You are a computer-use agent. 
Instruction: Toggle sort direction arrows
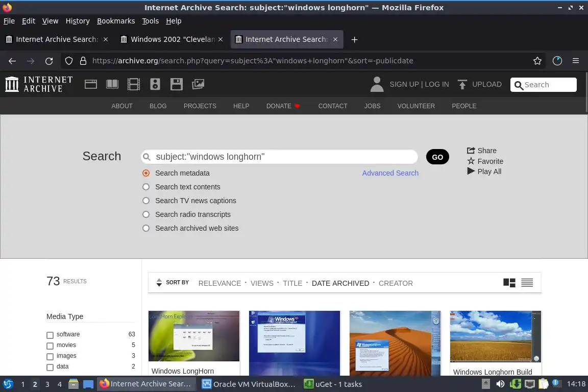click(159, 282)
